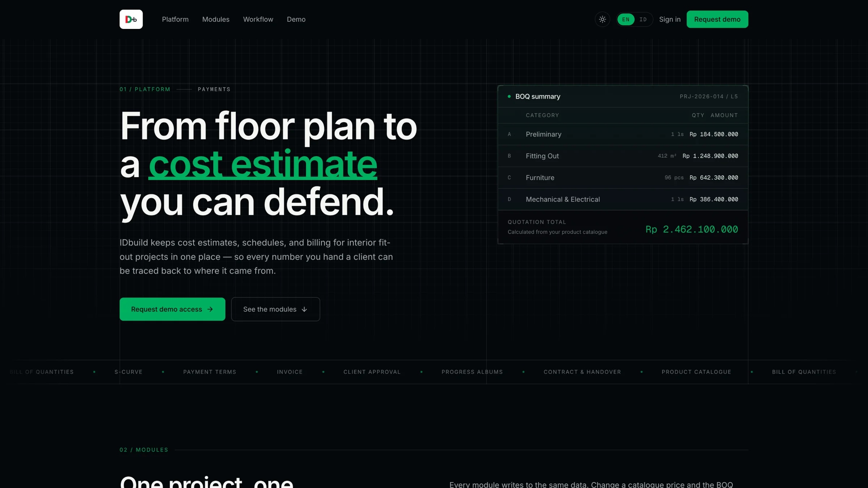Click the PRJ-2026-014 / L5 project code

[x=709, y=97]
